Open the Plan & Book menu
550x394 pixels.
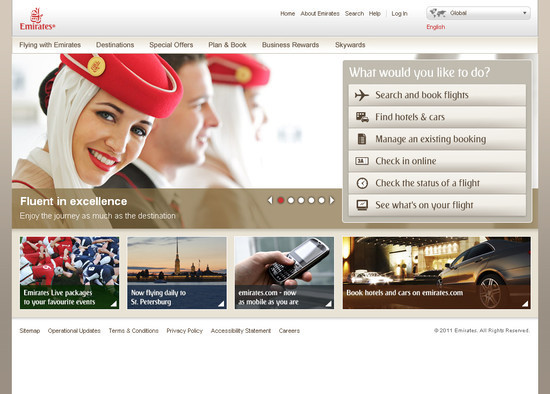227,45
